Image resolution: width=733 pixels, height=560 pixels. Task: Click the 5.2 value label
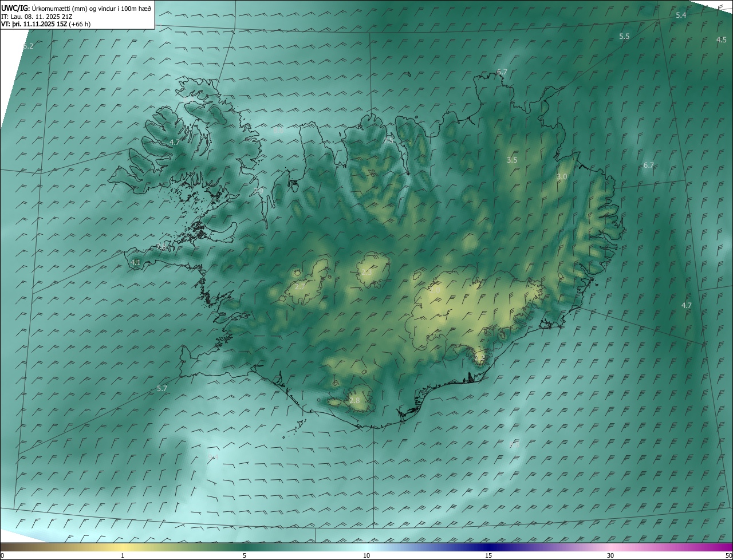click(28, 46)
